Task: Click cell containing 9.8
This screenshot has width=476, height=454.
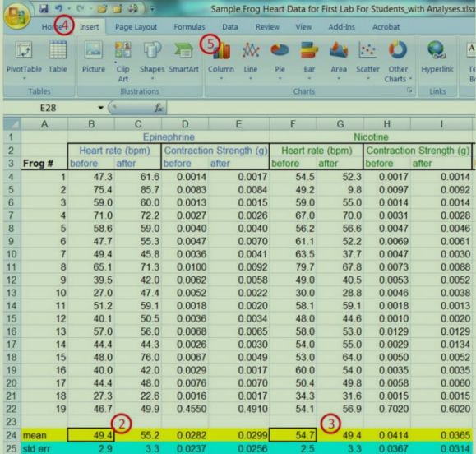Action: coord(340,189)
